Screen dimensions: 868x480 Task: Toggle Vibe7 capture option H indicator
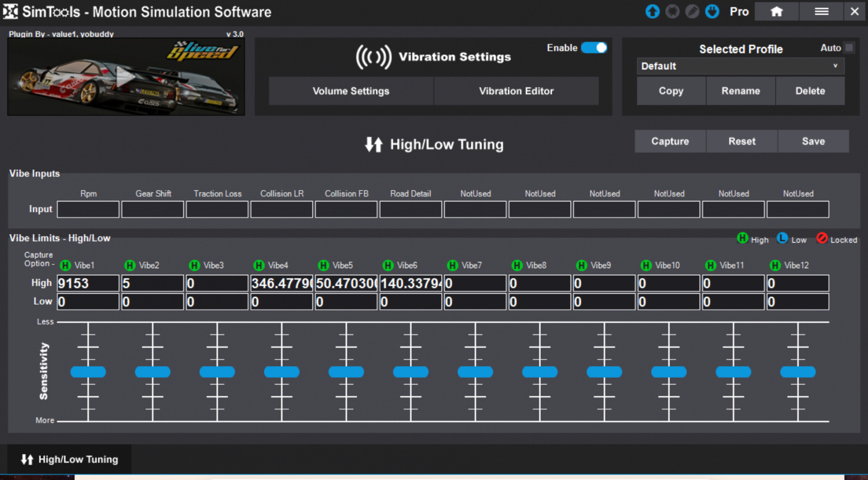point(452,266)
